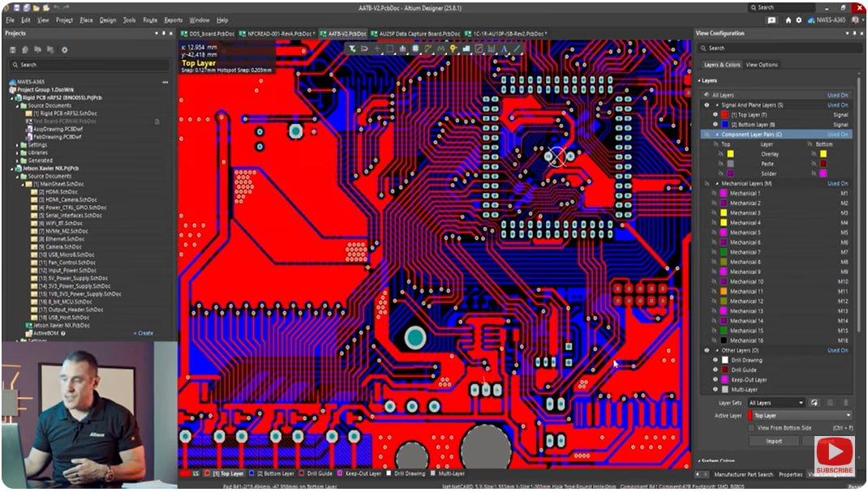Hide the Top Layer using its eye toggle
This screenshot has height=492, width=868.
click(x=715, y=115)
